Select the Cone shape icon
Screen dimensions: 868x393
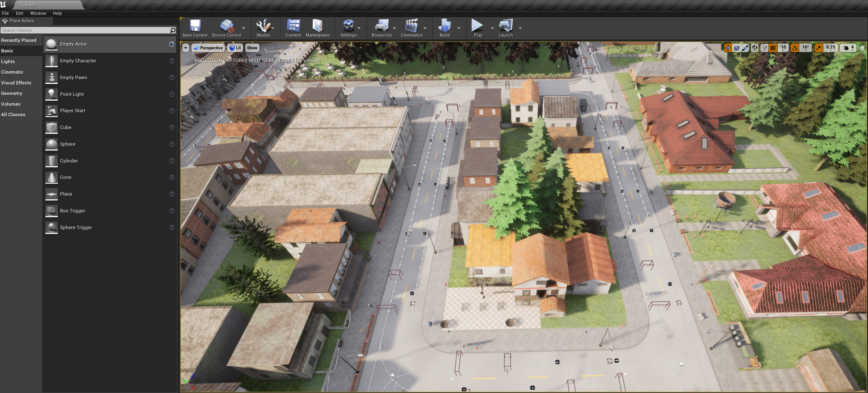pyautogui.click(x=52, y=178)
